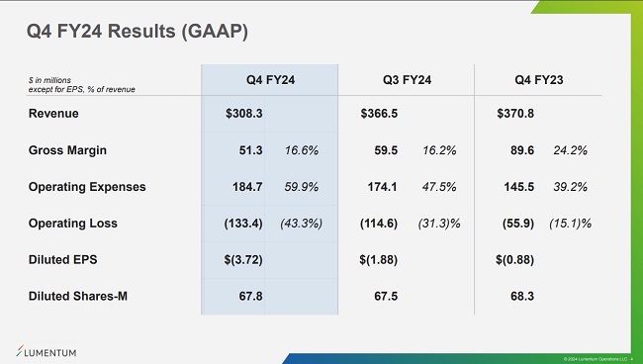Select the Operating Expenses row label
The height and width of the screenshot is (364, 643).
87,187
